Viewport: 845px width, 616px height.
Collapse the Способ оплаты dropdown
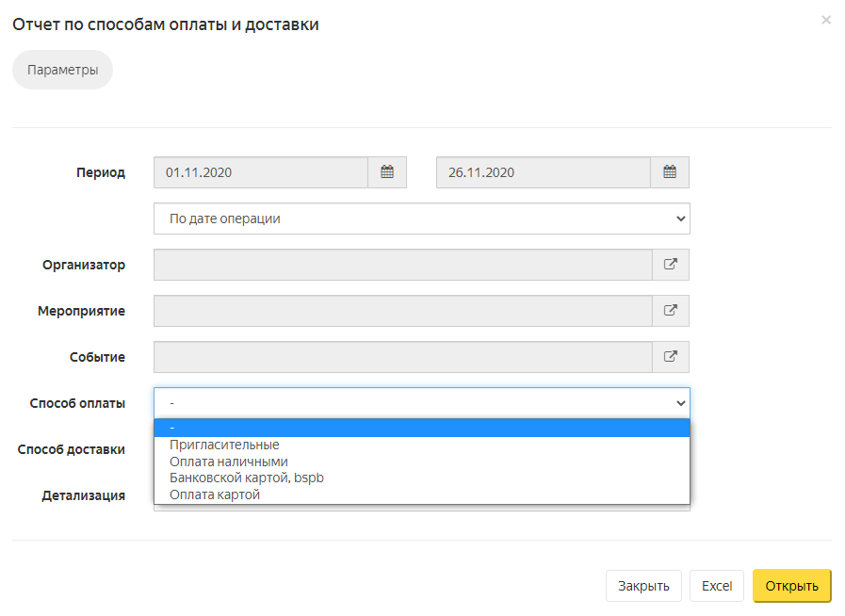click(421, 402)
